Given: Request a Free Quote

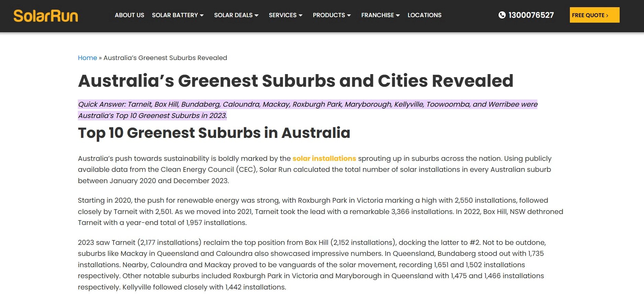Looking at the screenshot, I should pos(595,15).
